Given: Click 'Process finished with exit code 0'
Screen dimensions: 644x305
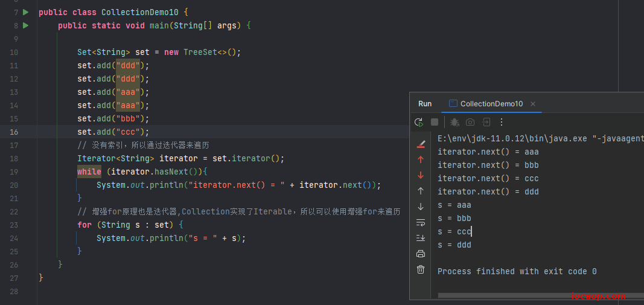Looking at the screenshot, I should tap(517, 271).
